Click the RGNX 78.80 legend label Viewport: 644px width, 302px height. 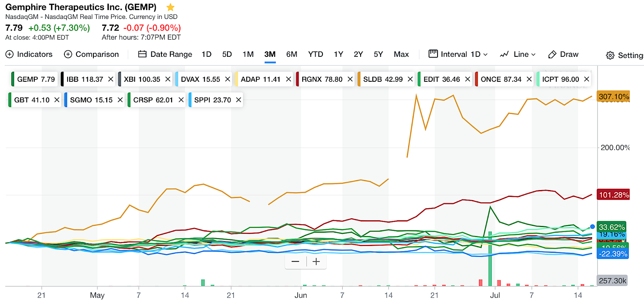pyautogui.click(x=322, y=79)
